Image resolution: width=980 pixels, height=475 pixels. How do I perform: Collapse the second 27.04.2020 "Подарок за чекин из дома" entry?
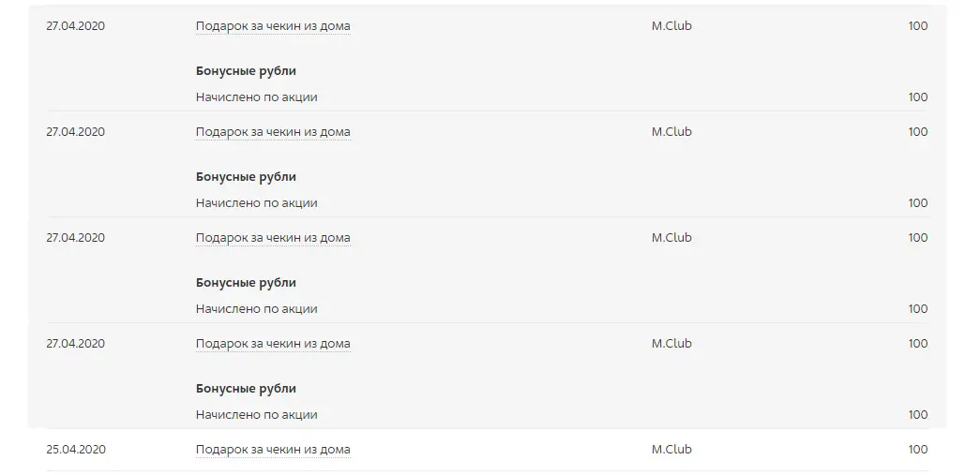(x=273, y=132)
